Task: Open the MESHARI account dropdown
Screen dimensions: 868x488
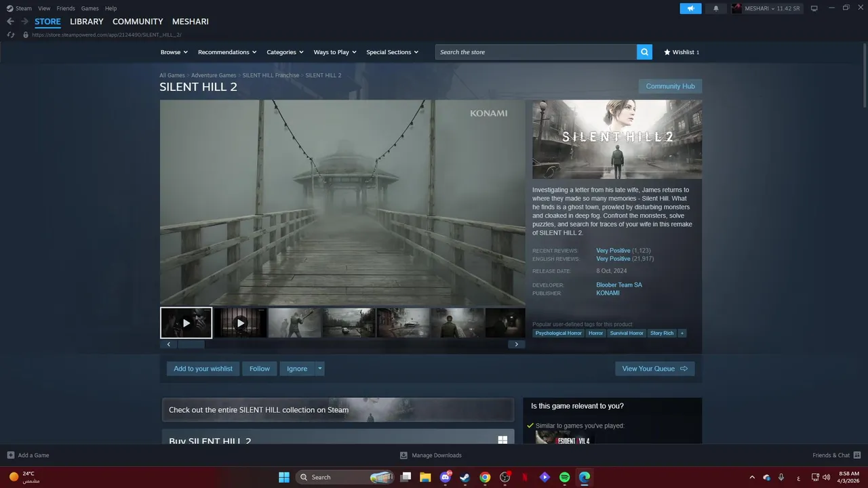Action: click(x=773, y=8)
